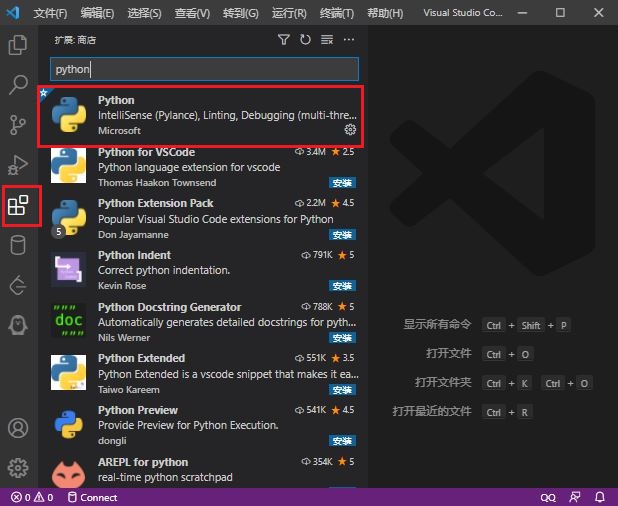
Task: Install Python Preview extension
Action: (x=342, y=441)
